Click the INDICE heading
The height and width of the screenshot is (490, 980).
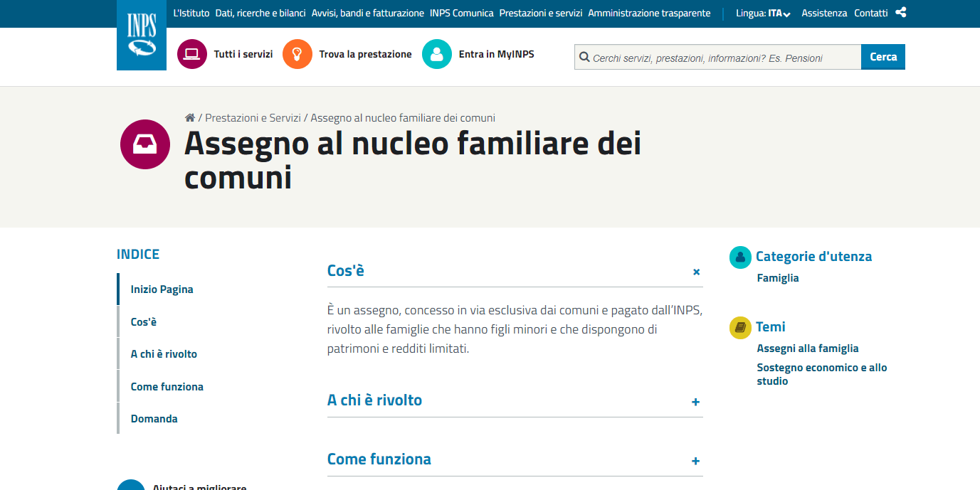(138, 255)
